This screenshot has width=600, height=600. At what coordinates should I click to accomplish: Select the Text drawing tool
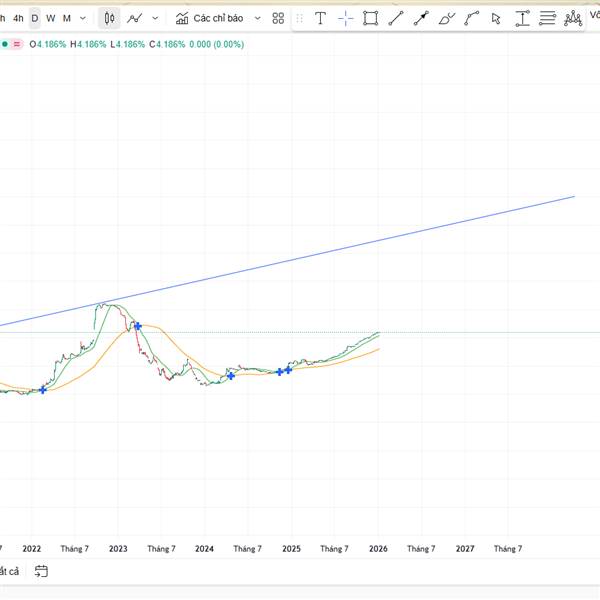[320, 18]
